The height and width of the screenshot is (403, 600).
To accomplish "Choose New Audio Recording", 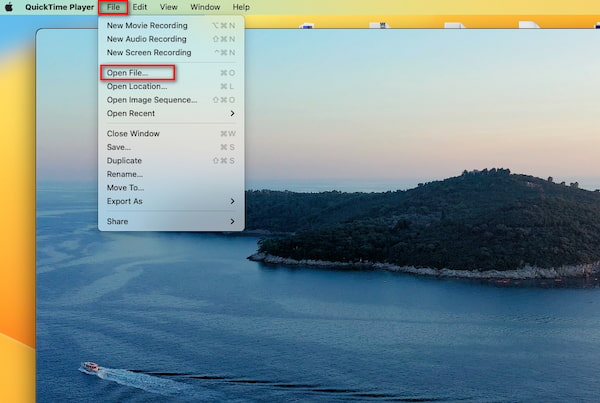I will coord(171,39).
